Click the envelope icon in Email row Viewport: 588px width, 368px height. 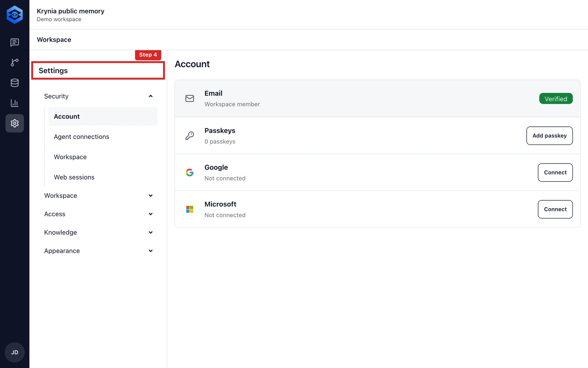coord(190,99)
